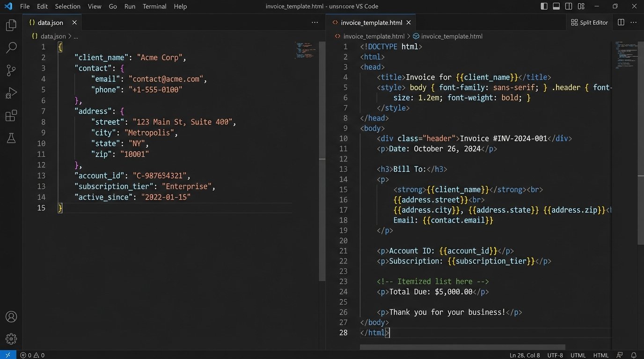Open the Explorer view in activity bar
Screen dimensions: 644x359
11,25
